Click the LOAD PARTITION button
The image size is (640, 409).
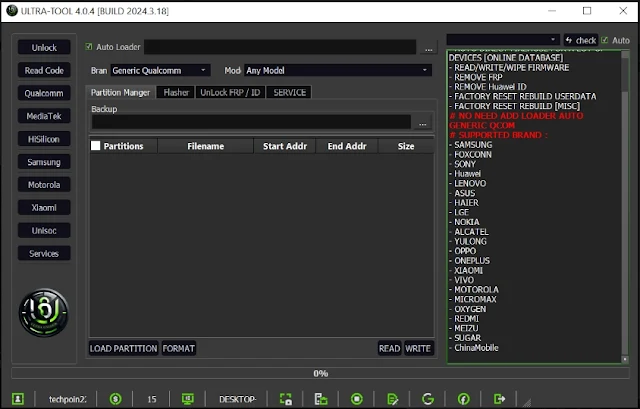(x=123, y=348)
